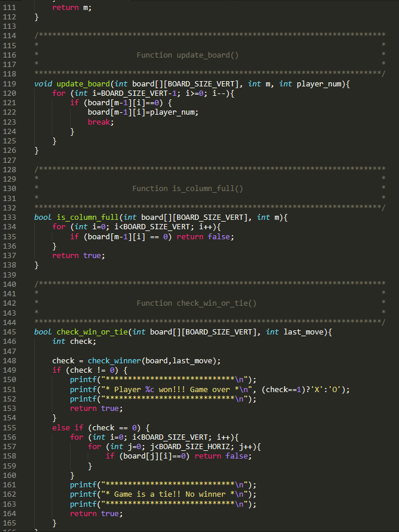Click the 'for' keyword on line 120
Image resolution: width=399 pixels, height=532 pixels.
pos(59,93)
